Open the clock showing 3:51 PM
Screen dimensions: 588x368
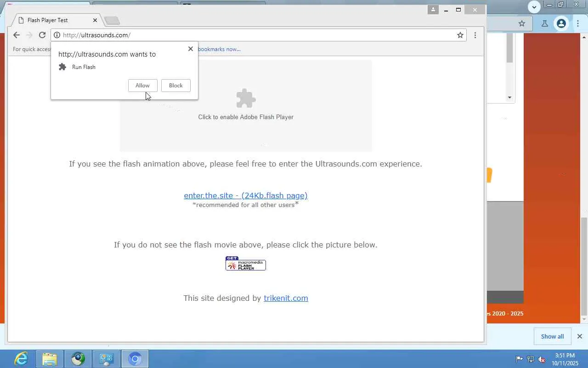(565, 359)
